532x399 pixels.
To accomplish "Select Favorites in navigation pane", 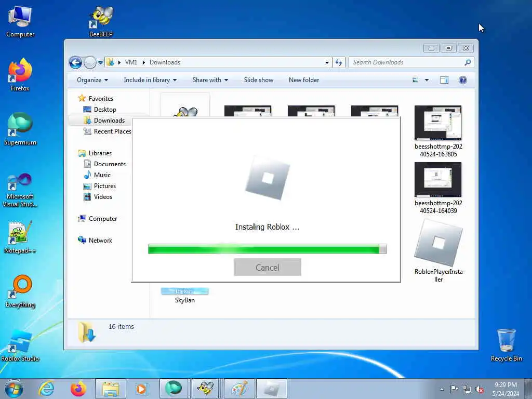I will click(x=101, y=98).
